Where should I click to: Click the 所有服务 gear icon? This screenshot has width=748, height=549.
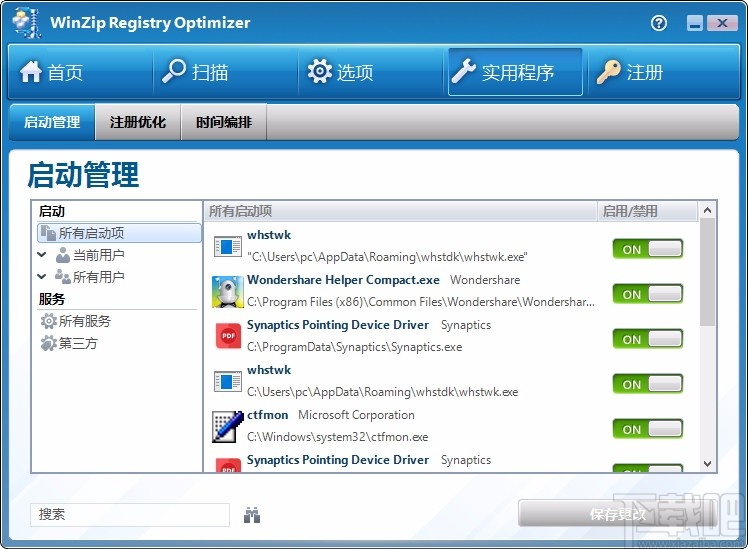pyautogui.click(x=49, y=321)
